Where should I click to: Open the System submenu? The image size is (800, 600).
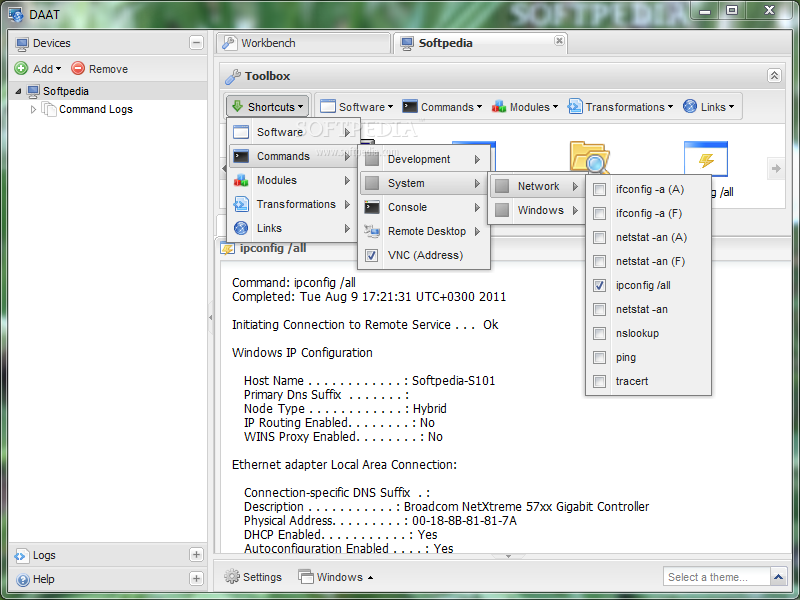[x=424, y=183]
